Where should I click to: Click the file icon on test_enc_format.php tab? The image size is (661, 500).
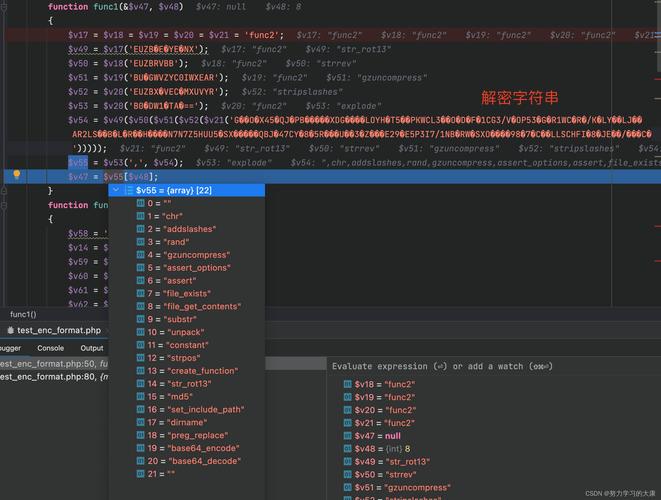tap(11, 331)
